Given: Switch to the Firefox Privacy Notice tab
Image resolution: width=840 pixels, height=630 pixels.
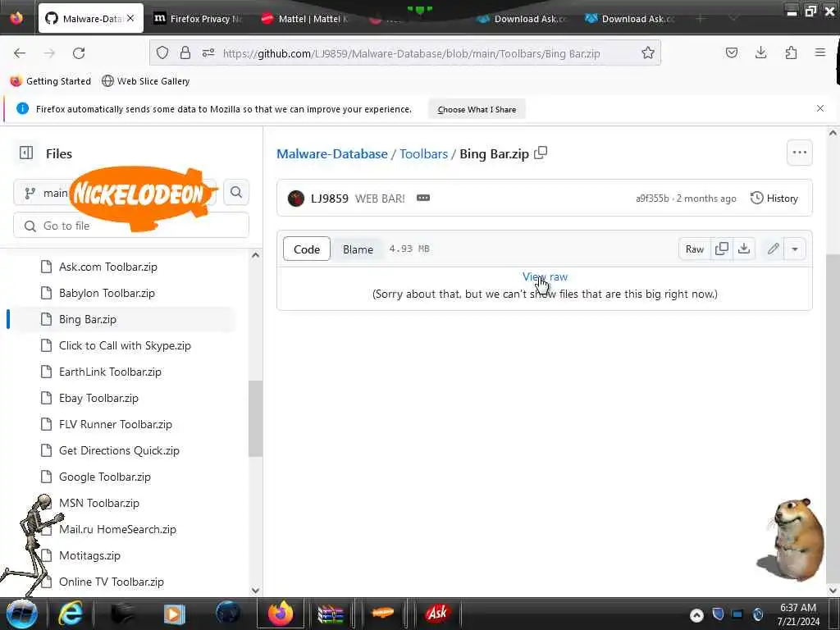Looking at the screenshot, I should 199,19.
